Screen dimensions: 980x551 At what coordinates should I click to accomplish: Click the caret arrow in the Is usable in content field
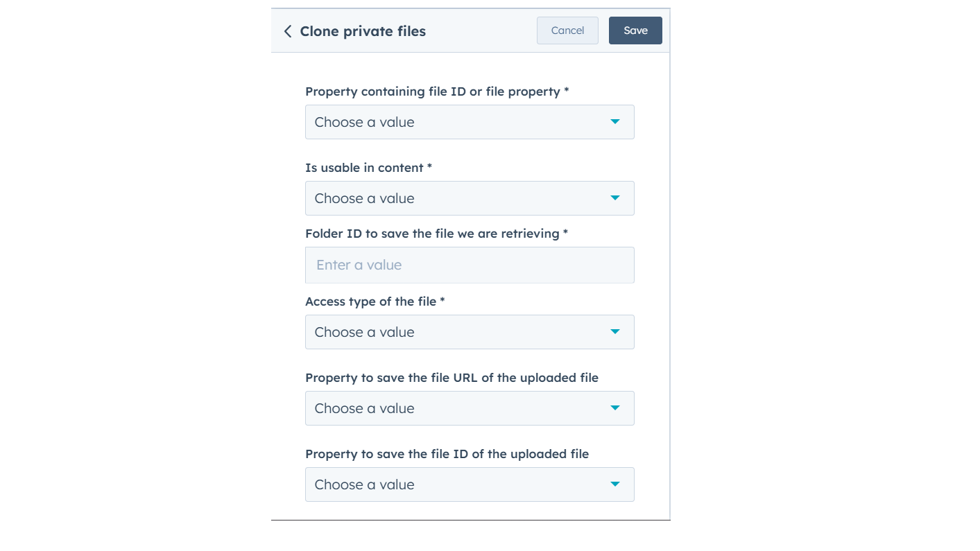tap(614, 198)
